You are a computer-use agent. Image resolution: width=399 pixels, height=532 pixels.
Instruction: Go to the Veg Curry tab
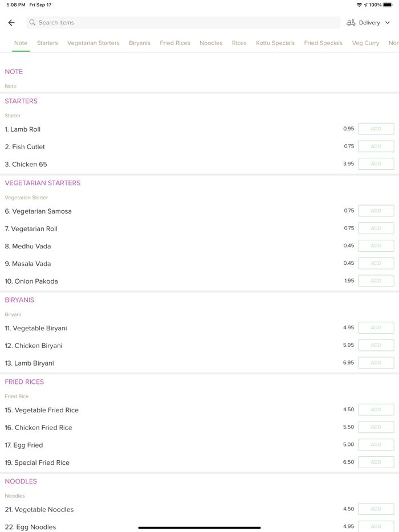coord(365,43)
